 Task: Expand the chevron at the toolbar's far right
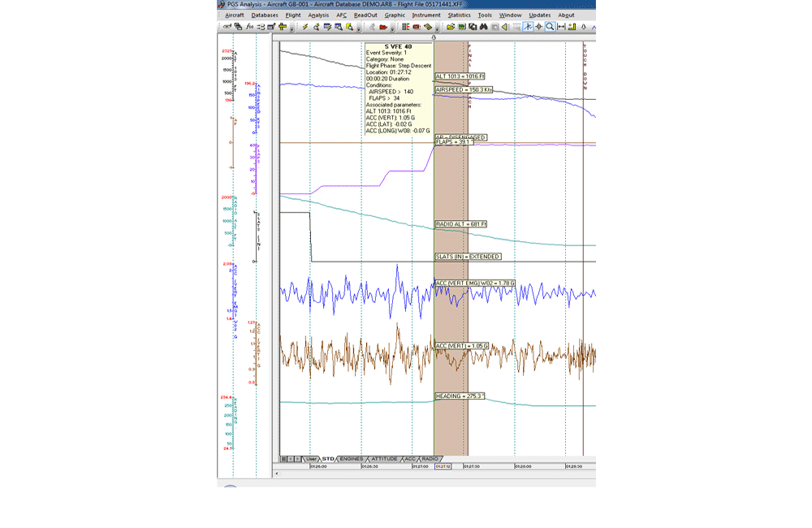[x=594, y=27]
